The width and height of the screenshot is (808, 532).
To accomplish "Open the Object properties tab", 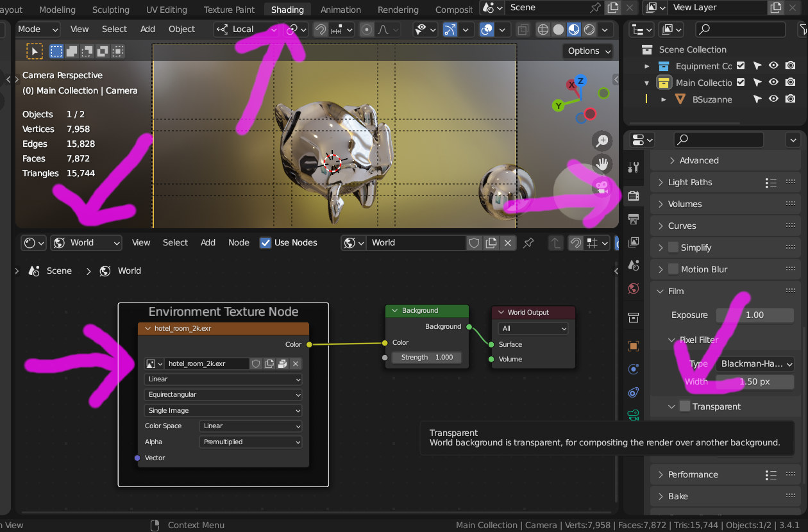I will [x=634, y=345].
